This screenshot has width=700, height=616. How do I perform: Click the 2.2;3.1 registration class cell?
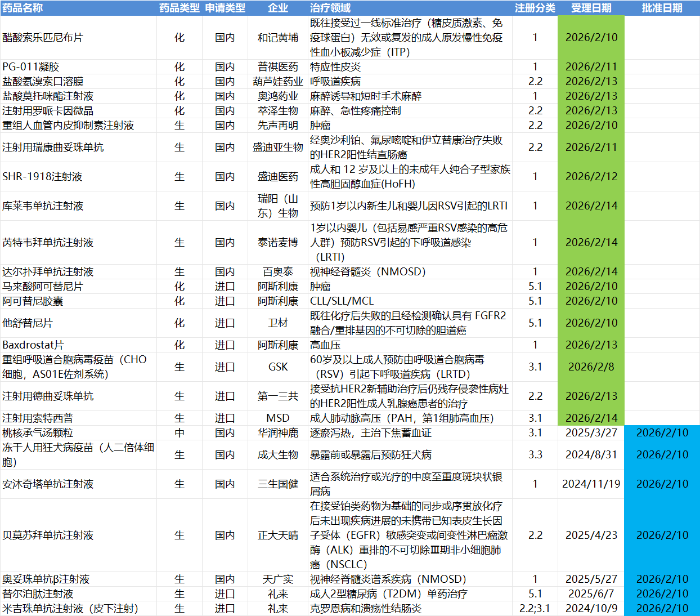[535, 609]
